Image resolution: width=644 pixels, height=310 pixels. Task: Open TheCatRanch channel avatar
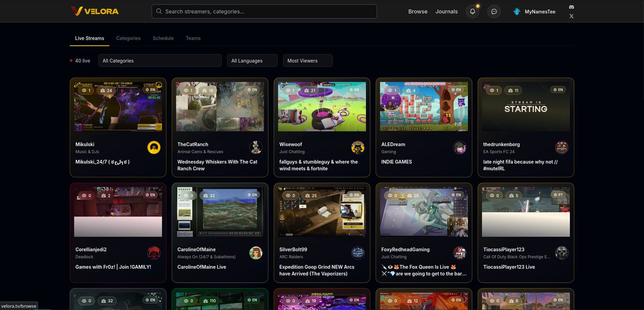[256, 148]
